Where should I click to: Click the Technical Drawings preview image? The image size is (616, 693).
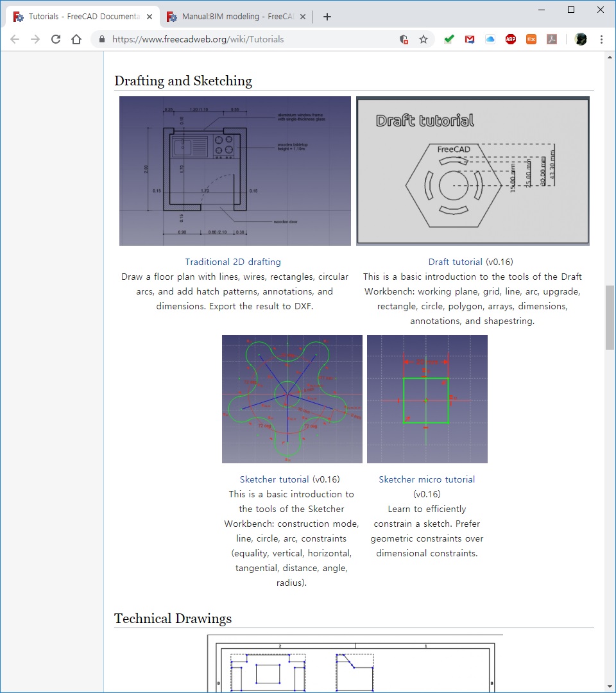coord(355,663)
